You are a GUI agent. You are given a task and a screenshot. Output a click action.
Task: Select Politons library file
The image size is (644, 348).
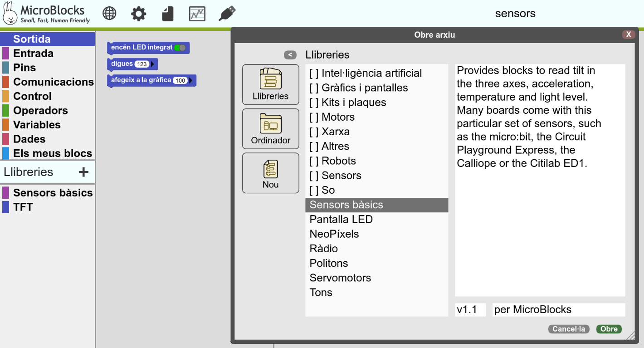click(376, 263)
